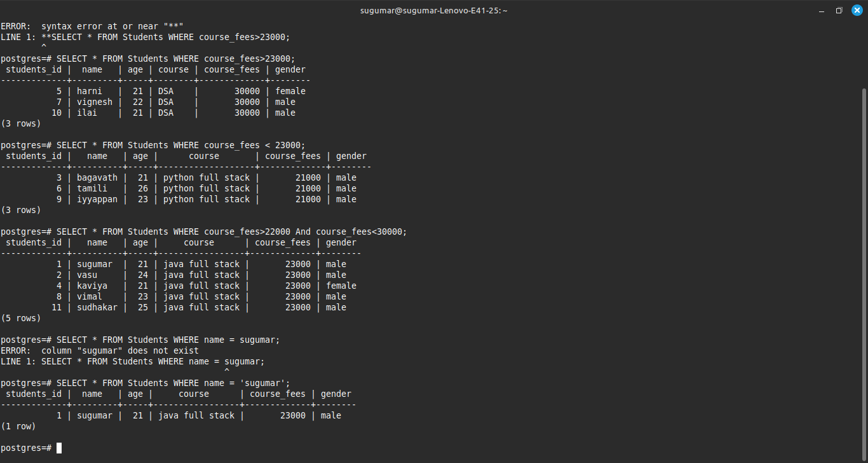The image size is (868, 463).
Task: Click the name kaviya in the table
Action: 92,286
